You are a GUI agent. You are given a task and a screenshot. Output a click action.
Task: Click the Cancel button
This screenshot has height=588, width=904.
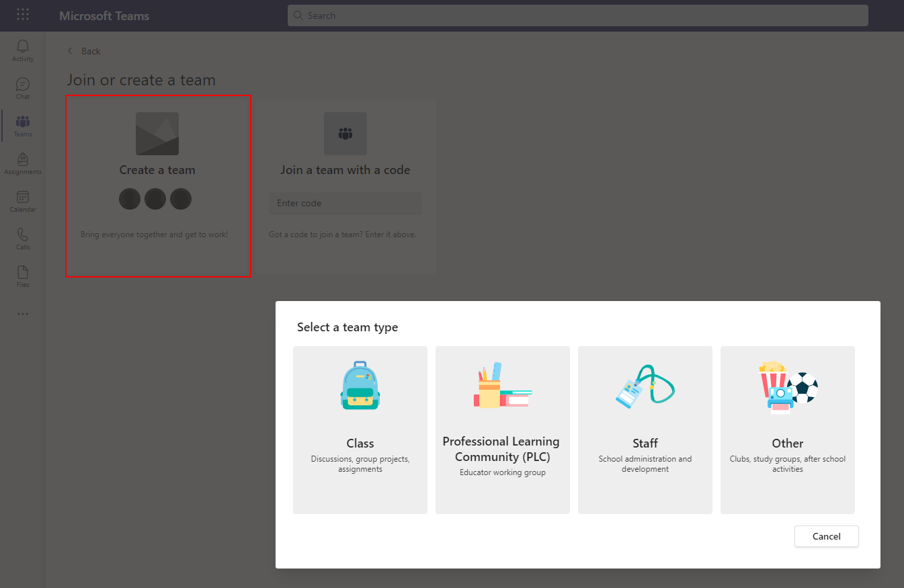coord(827,536)
